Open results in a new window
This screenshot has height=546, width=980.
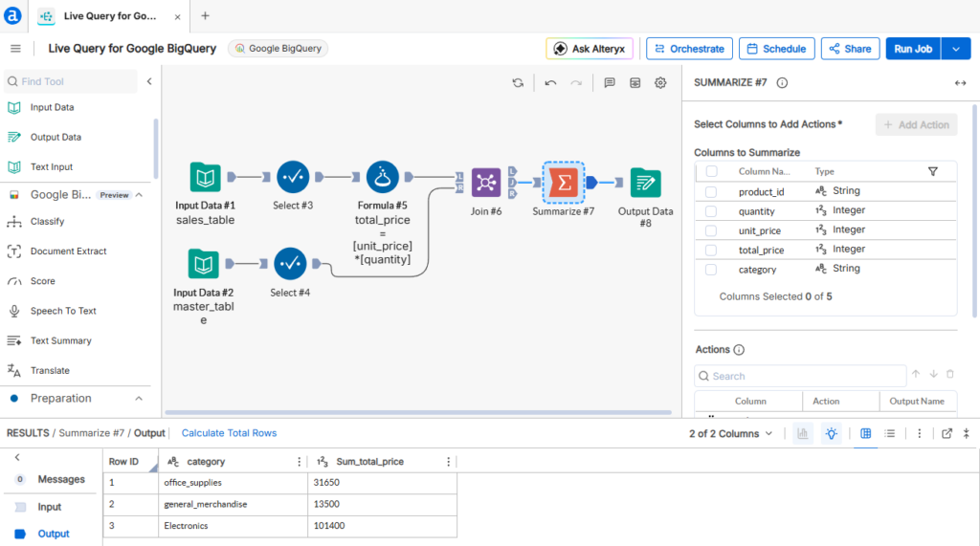pos(947,433)
